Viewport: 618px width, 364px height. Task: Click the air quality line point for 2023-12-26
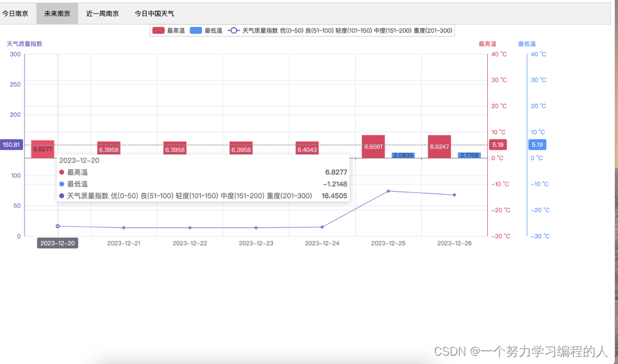click(455, 195)
